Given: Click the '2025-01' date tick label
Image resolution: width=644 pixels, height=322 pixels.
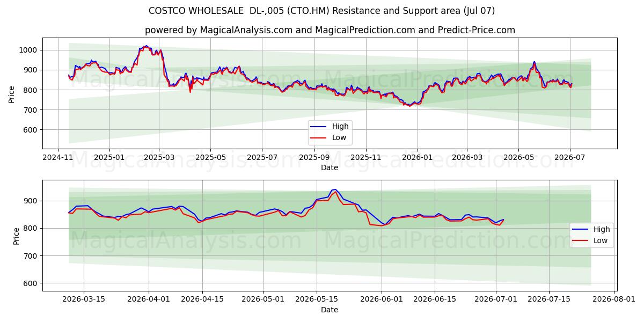Looking at the screenshot, I should pos(109,157).
